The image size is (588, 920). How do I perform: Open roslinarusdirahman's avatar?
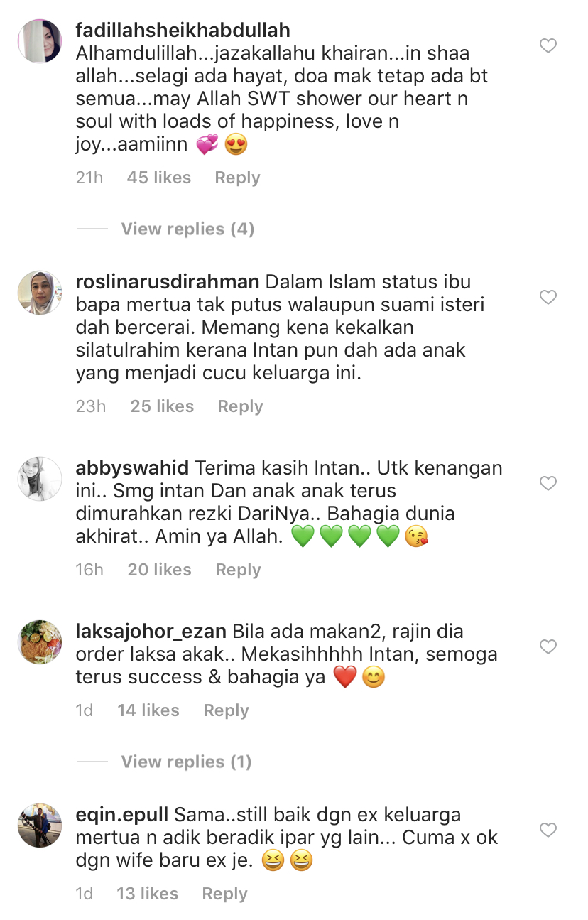[40, 292]
